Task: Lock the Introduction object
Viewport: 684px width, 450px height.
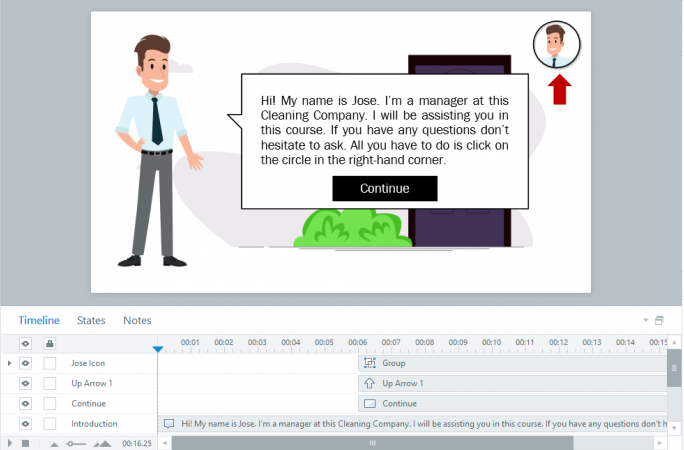Action: pos(49,423)
